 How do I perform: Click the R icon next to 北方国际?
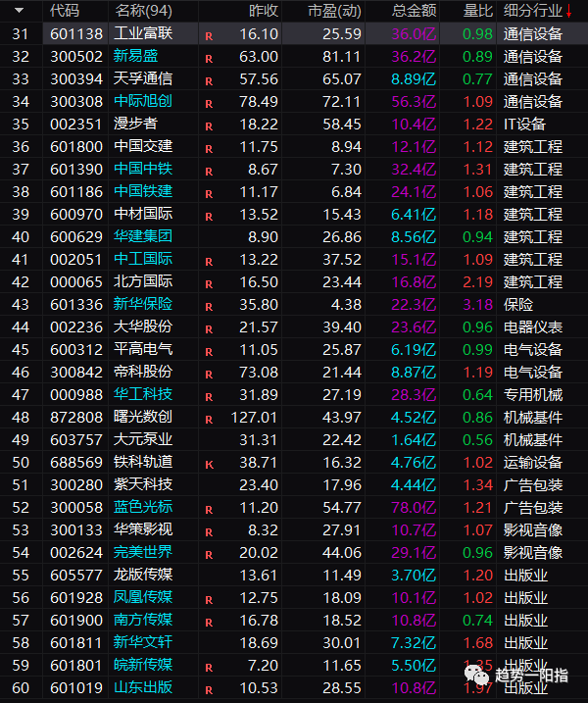tap(209, 284)
